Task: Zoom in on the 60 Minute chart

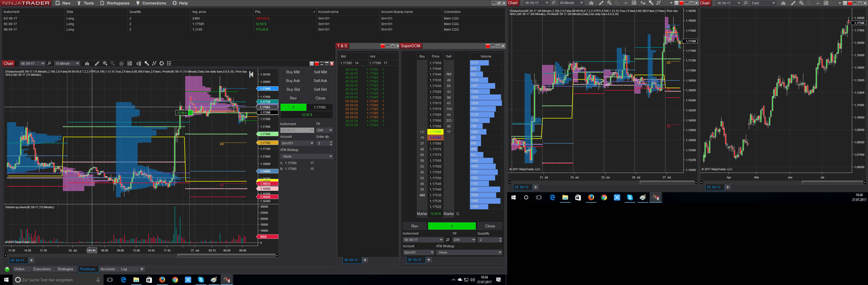Action: [x=609, y=3]
